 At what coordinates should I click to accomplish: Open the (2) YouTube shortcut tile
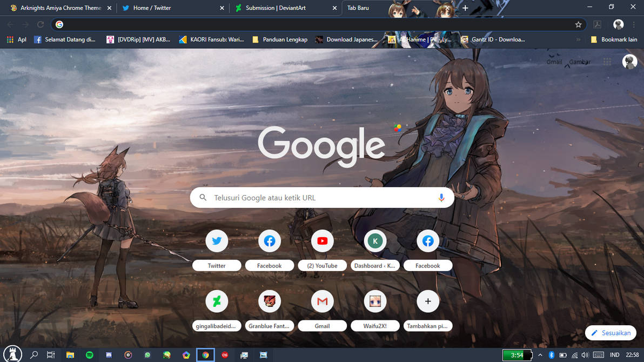tap(322, 250)
